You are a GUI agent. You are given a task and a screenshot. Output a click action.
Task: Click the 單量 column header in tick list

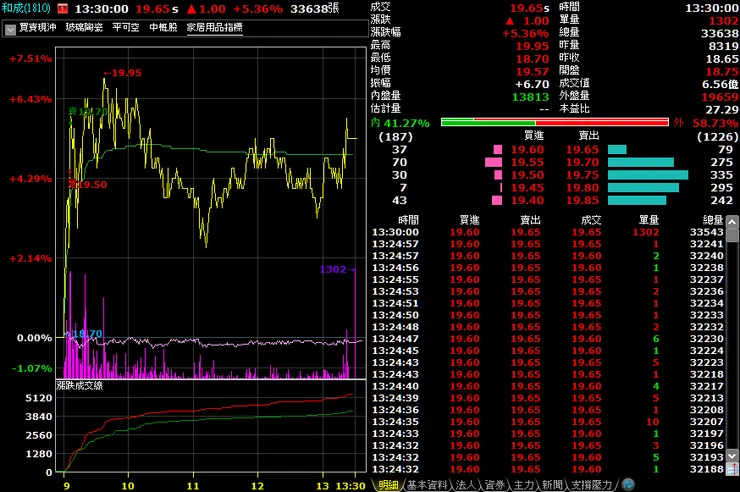(x=649, y=220)
